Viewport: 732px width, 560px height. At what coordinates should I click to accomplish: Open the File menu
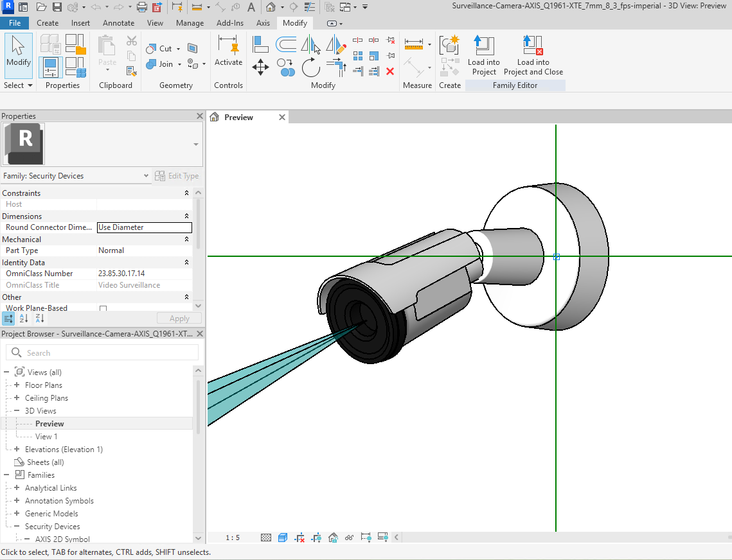point(14,23)
